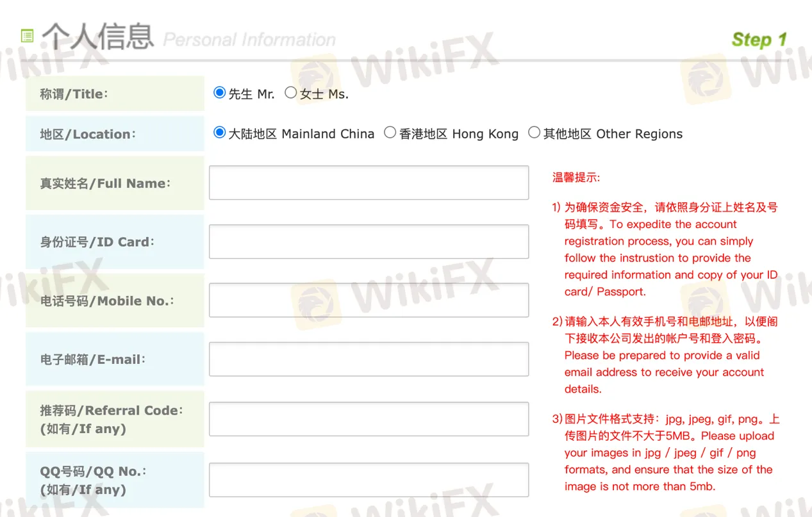Focus the 电子邮箱/E-mail input field
812x517 pixels.
click(369, 359)
